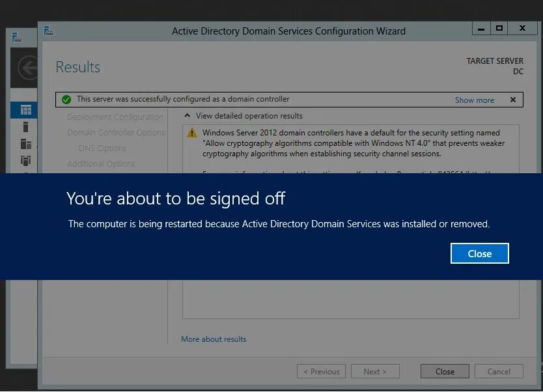The width and height of the screenshot is (543, 392).
Task: Open the More about results link
Action: (x=214, y=339)
